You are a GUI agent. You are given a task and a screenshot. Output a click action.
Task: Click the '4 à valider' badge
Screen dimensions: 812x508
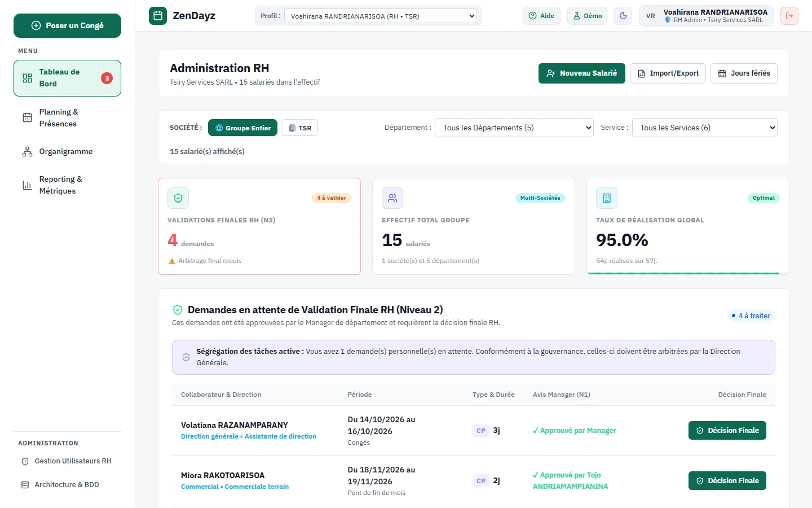coord(332,198)
